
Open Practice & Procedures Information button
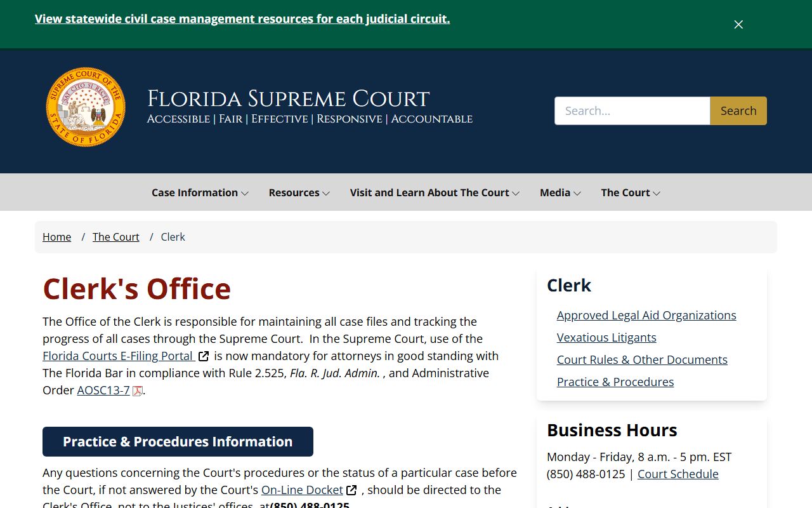(x=178, y=441)
